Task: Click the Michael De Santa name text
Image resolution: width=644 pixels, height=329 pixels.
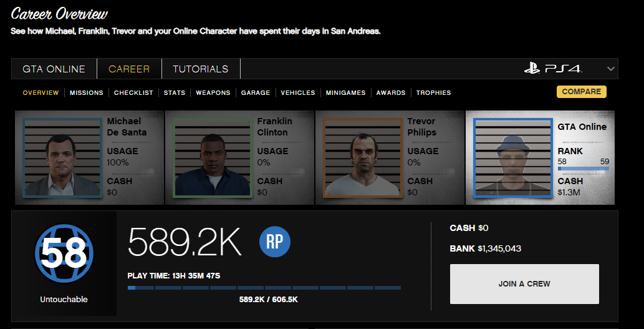Action: 127,127
